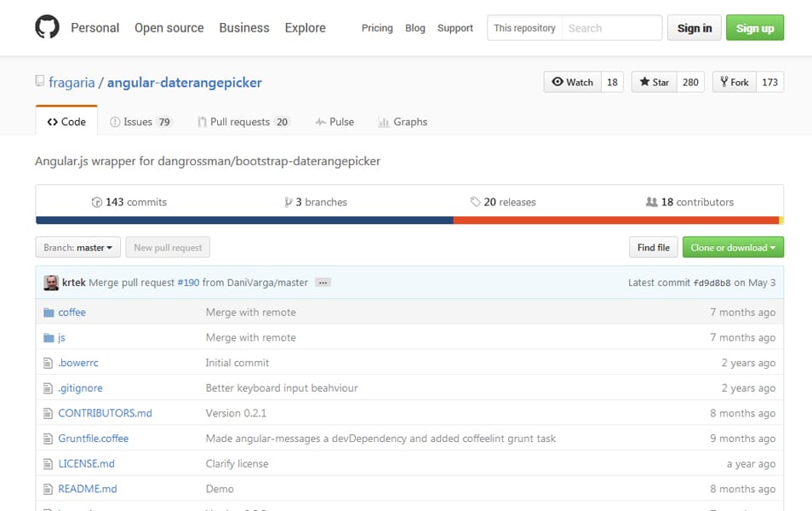
Task: Click the commits history clock icon
Action: point(97,202)
